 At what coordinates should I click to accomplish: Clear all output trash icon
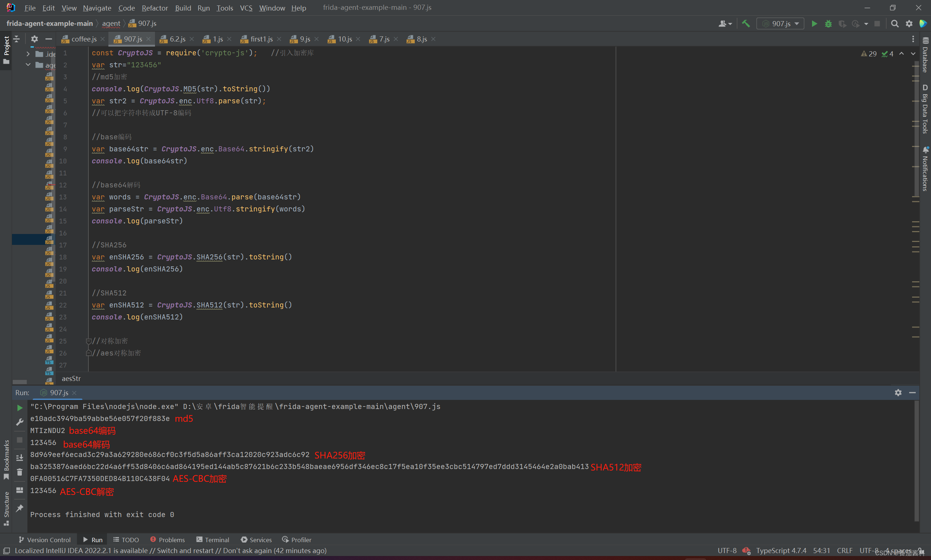click(20, 472)
